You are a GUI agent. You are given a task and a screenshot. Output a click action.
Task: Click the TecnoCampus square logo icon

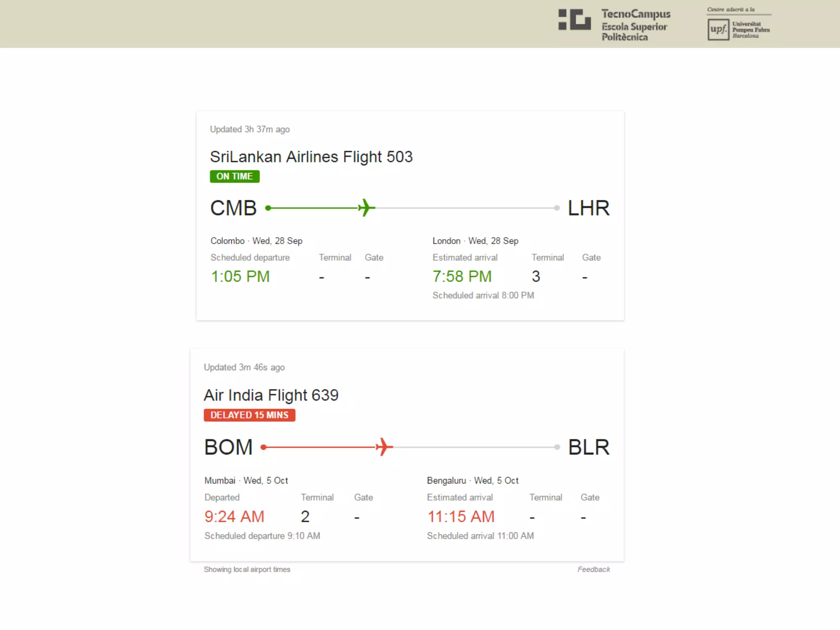575,20
